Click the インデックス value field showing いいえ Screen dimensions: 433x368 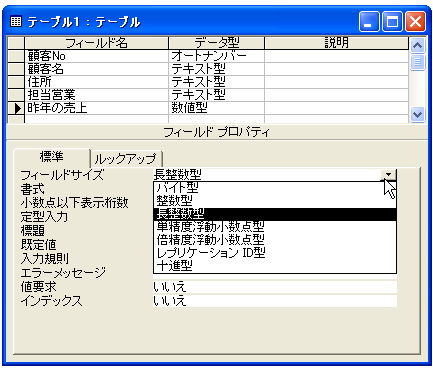point(275,301)
